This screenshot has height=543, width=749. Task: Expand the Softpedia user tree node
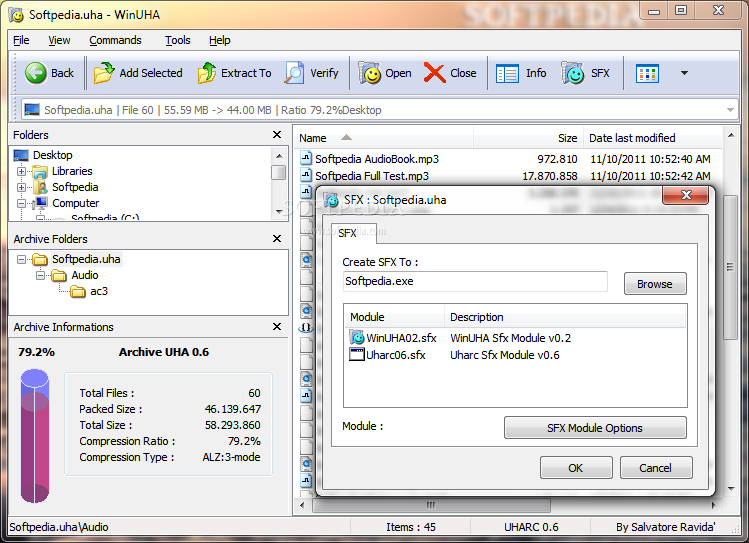click(21, 187)
